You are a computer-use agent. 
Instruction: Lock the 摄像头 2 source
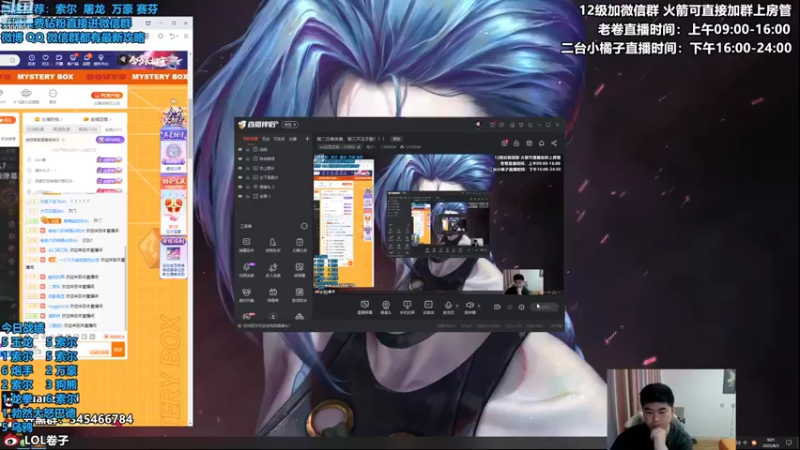click(248, 187)
